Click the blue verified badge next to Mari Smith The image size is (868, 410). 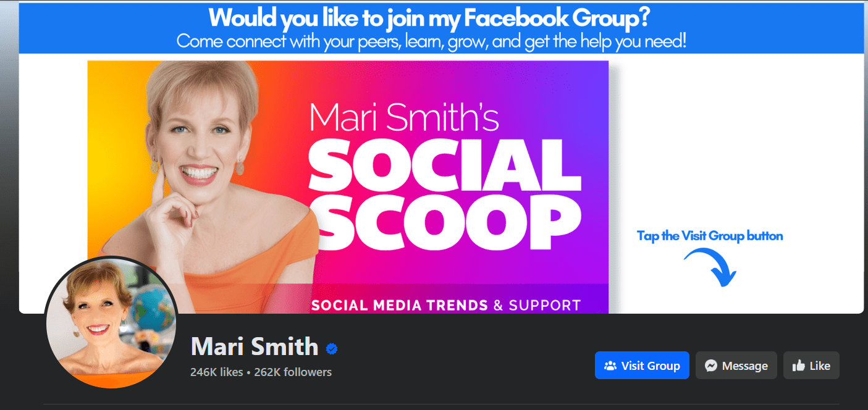point(332,349)
